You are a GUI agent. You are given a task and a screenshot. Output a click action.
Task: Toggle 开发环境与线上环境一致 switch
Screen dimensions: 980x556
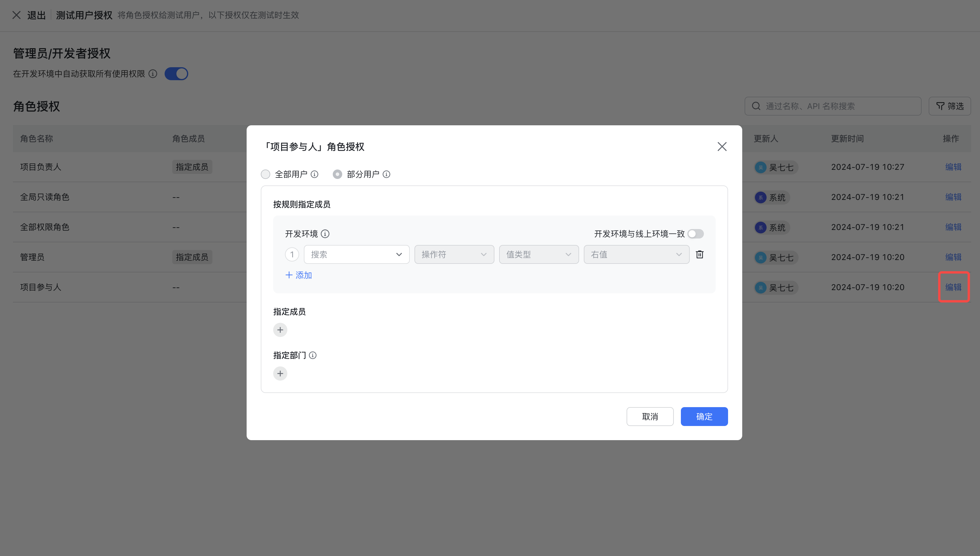(695, 234)
